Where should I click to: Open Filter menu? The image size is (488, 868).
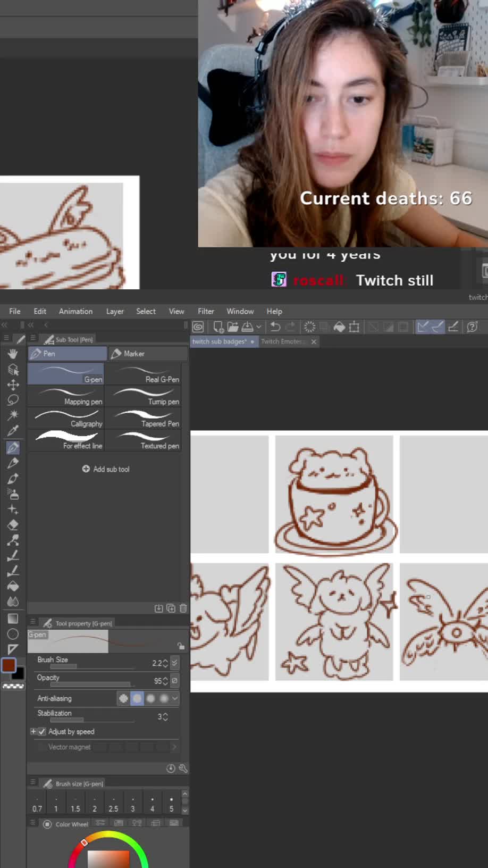206,311
